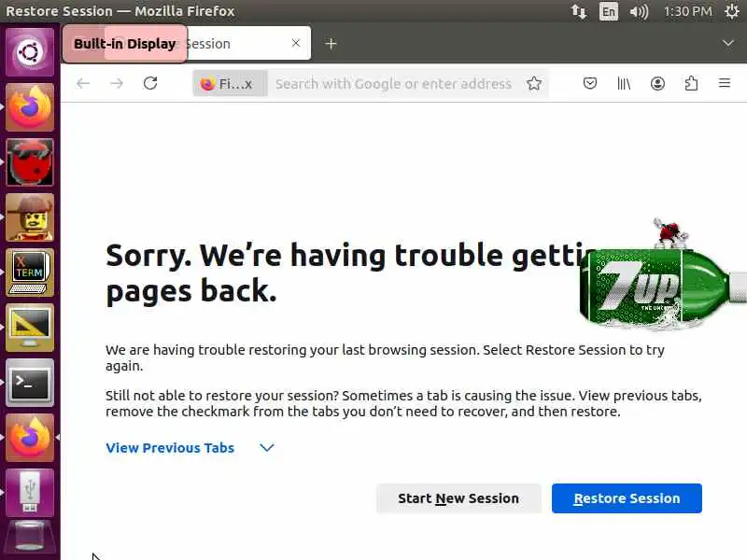Viewport: 747px width, 560px height.
Task: Open the Save to Pocket icon
Action: pyautogui.click(x=590, y=84)
